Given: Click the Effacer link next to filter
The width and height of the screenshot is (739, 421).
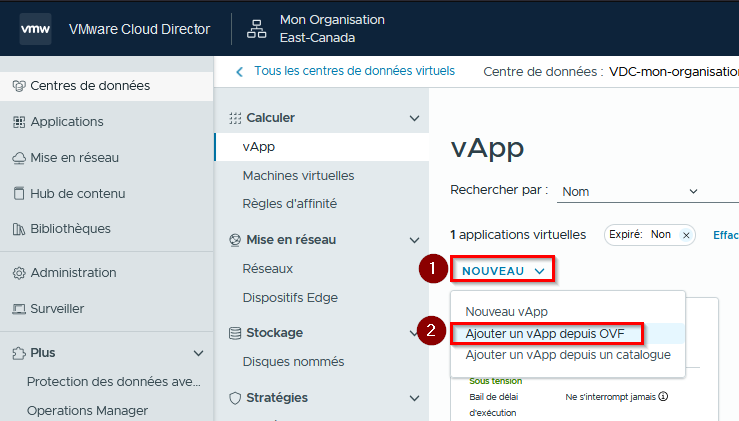Looking at the screenshot, I should (726, 235).
